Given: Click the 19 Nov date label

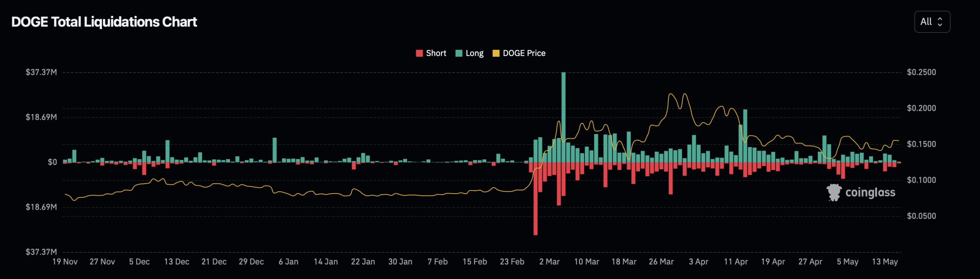Looking at the screenshot, I should [x=65, y=262].
